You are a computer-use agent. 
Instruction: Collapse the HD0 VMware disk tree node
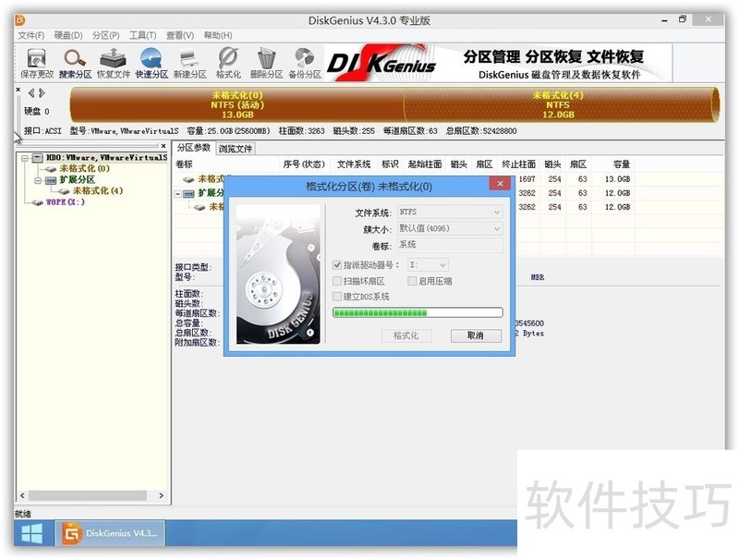click(x=24, y=158)
